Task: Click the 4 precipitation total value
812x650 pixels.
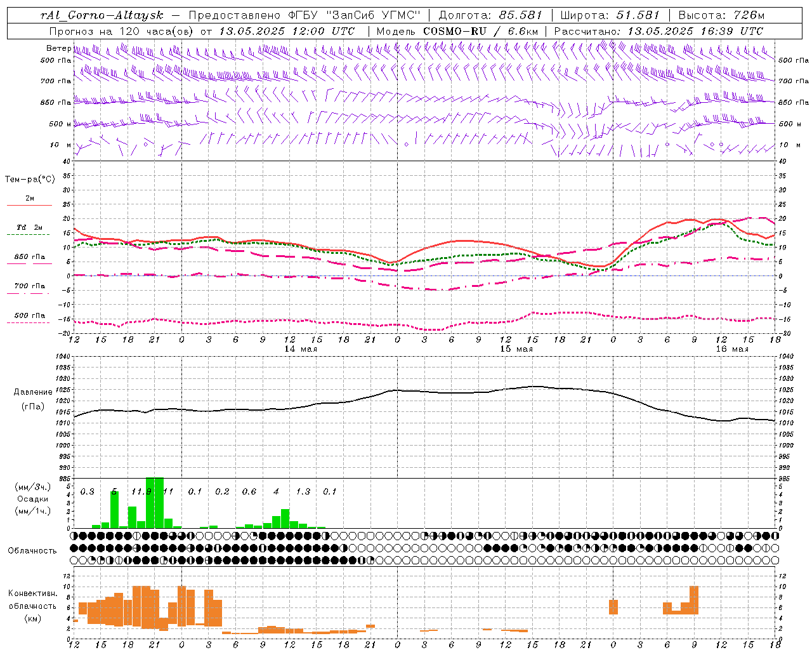Action: click(276, 492)
